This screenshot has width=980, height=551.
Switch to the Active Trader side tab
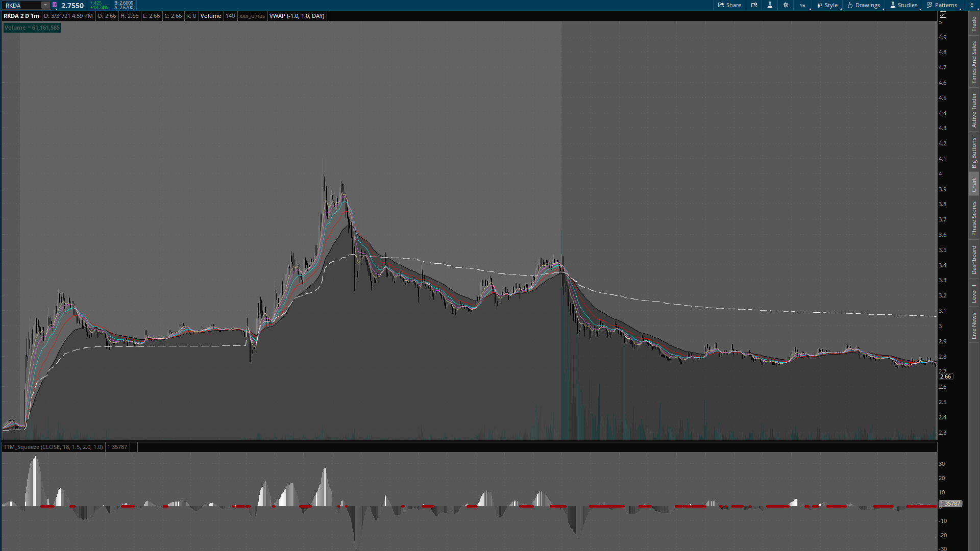click(x=974, y=110)
